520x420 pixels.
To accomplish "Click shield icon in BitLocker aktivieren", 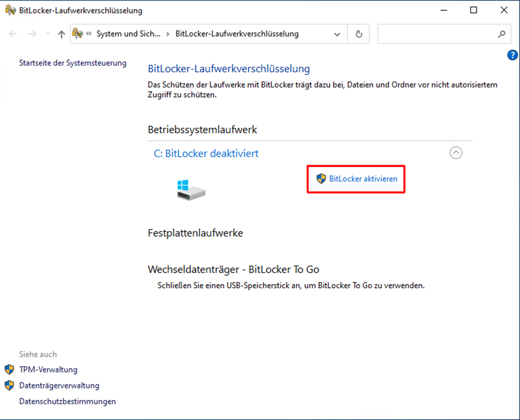I will tap(321, 178).
